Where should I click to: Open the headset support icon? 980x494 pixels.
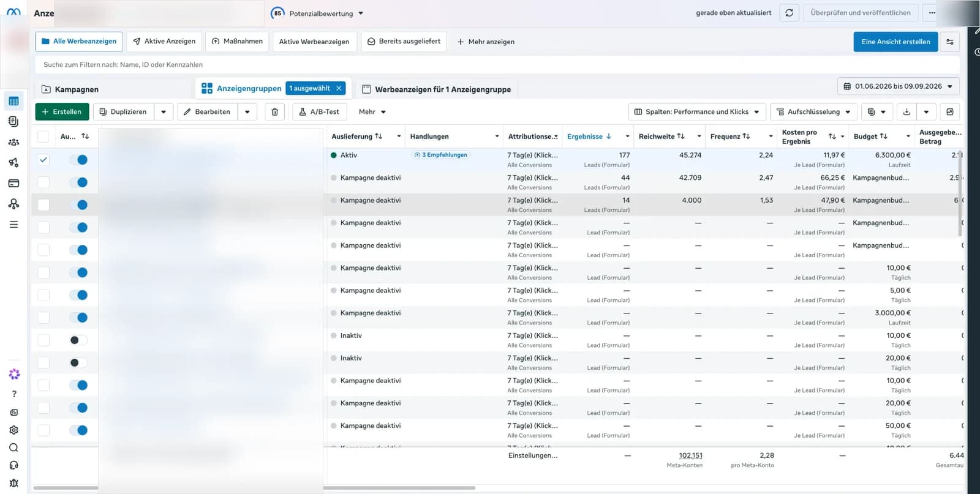coord(14,465)
